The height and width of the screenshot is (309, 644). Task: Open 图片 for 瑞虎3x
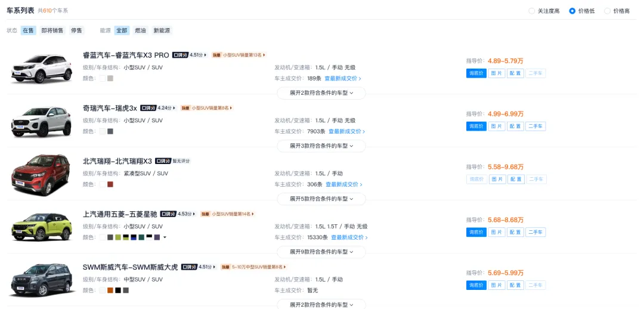coord(497,126)
